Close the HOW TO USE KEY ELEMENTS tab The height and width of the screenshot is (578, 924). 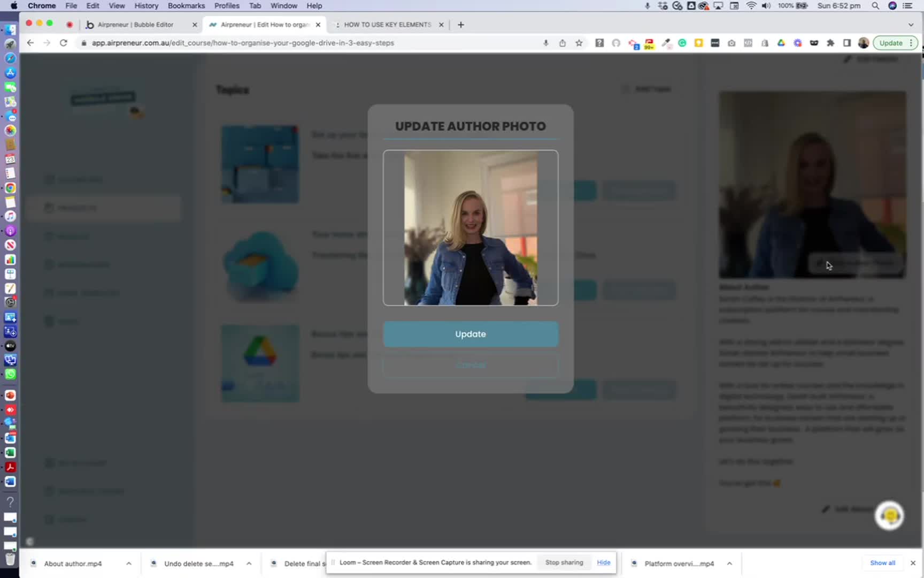(441, 25)
